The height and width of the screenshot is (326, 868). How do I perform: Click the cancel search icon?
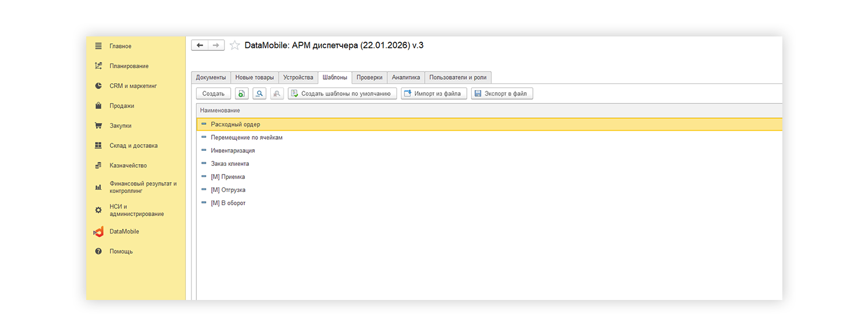tap(277, 94)
